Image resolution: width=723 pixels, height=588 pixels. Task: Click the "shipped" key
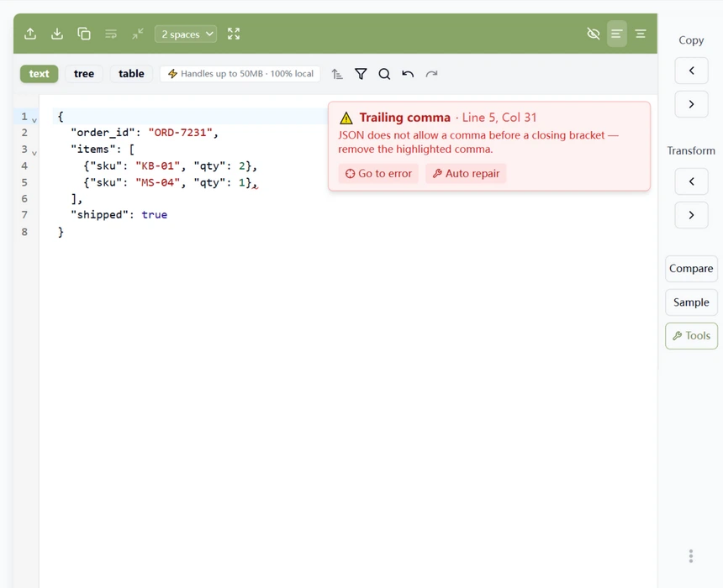click(x=99, y=215)
